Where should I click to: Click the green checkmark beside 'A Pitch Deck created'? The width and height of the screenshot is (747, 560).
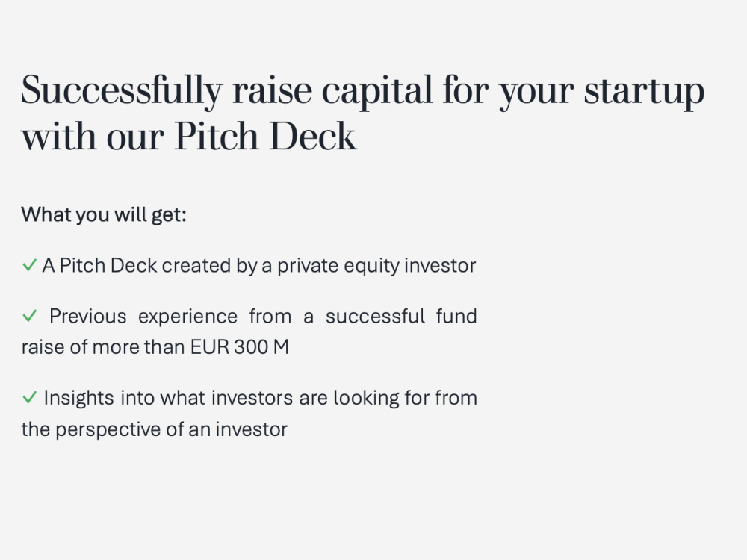coord(30,265)
